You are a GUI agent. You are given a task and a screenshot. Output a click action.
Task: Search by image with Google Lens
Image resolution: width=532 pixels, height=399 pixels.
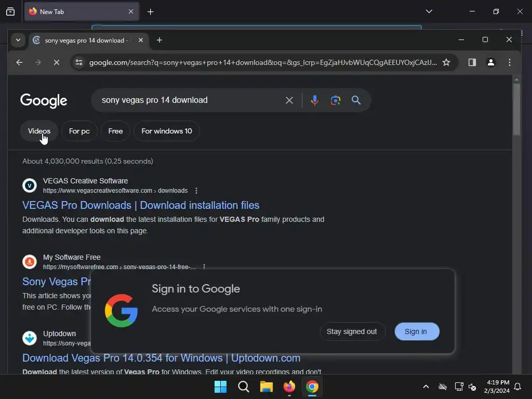335,100
